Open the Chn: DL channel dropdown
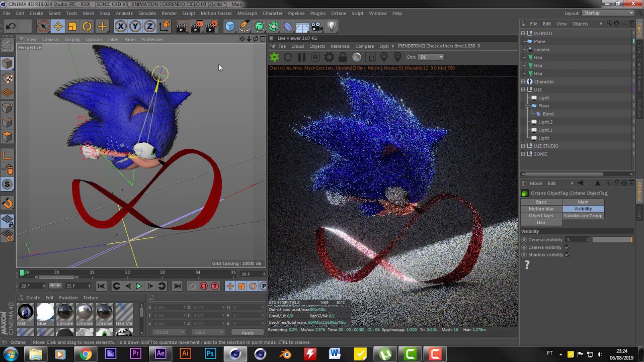 point(431,57)
